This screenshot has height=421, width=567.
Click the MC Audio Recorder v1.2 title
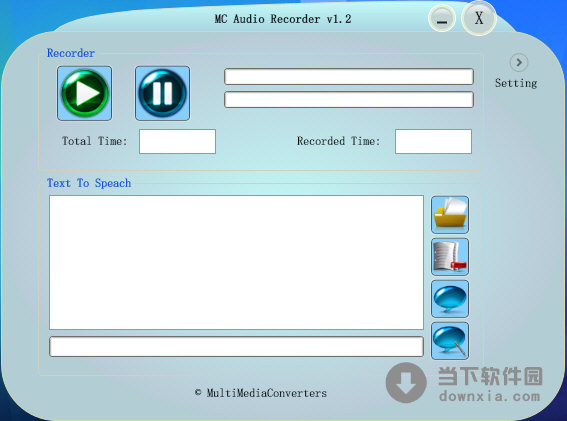click(283, 19)
